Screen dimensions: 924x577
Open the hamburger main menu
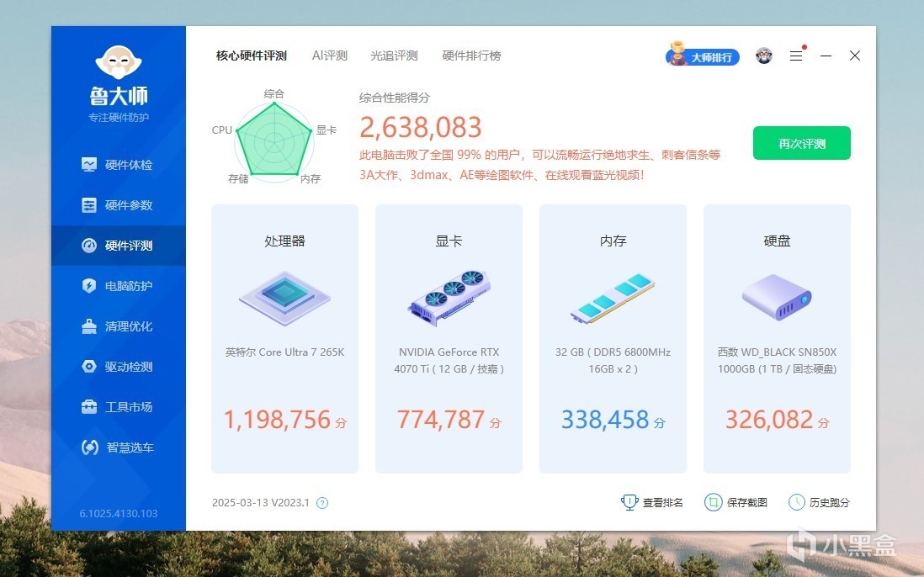796,56
